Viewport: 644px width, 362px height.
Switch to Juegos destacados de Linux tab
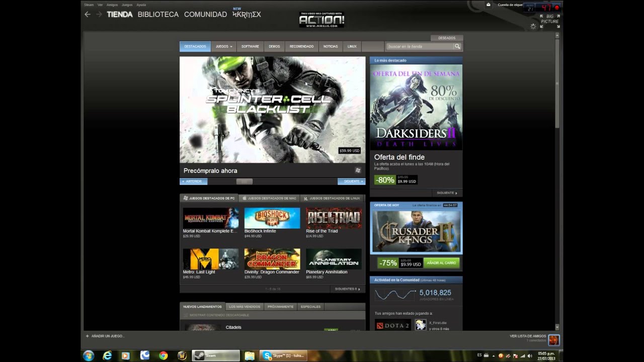pyautogui.click(x=332, y=198)
